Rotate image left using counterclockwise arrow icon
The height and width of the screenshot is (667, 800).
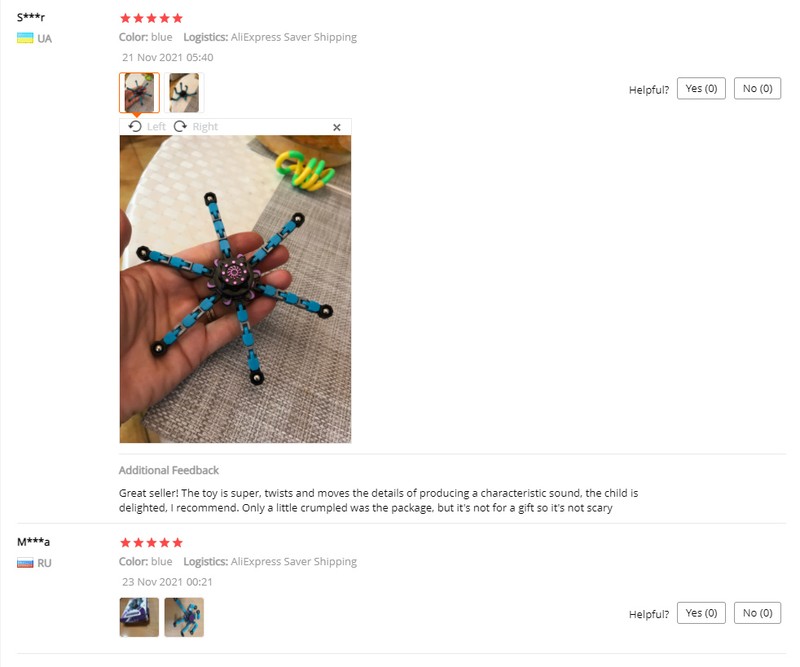[135, 126]
